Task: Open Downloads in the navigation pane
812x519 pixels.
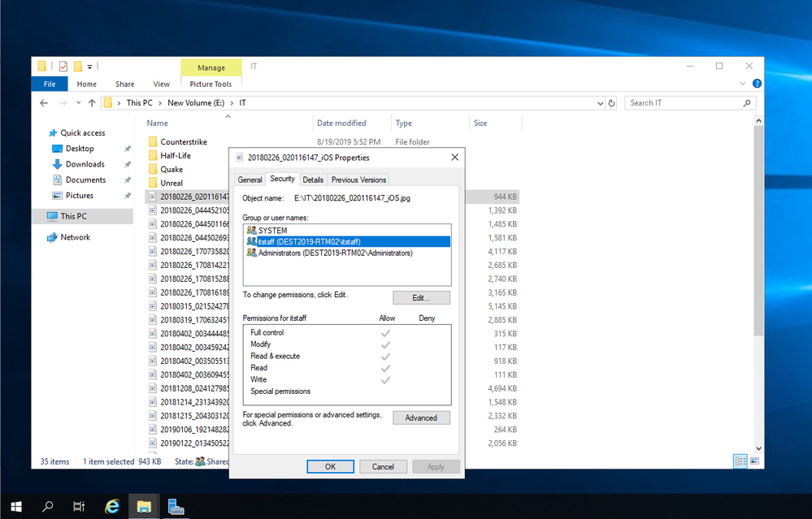Action: [85, 164]
